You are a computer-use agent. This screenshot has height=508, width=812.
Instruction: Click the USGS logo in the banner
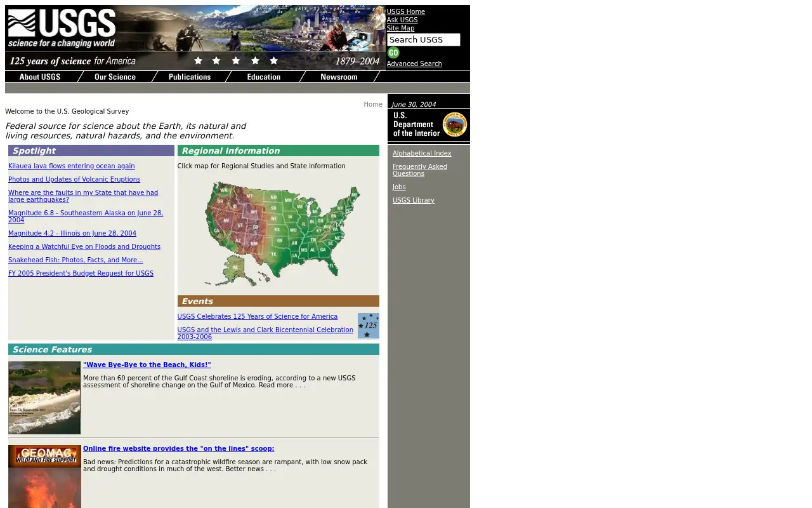pos(62,29)
